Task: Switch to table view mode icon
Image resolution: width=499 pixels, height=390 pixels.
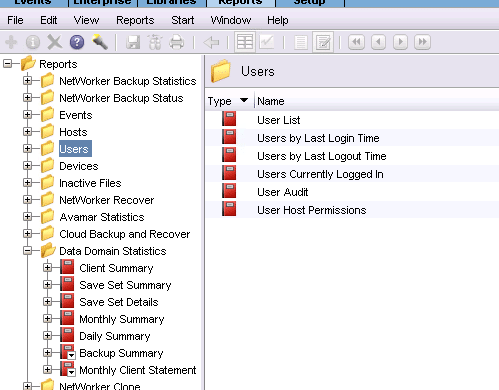Action: click(x=245, y=42)
